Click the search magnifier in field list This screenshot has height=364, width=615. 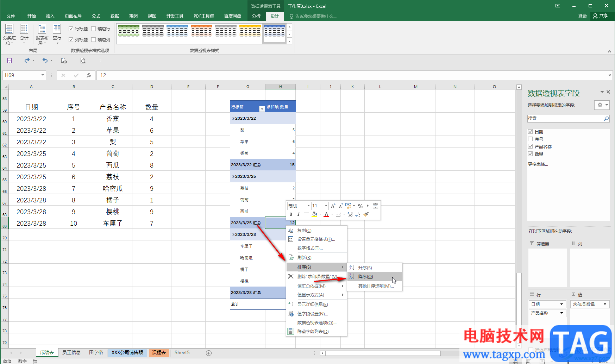(606, 119)
